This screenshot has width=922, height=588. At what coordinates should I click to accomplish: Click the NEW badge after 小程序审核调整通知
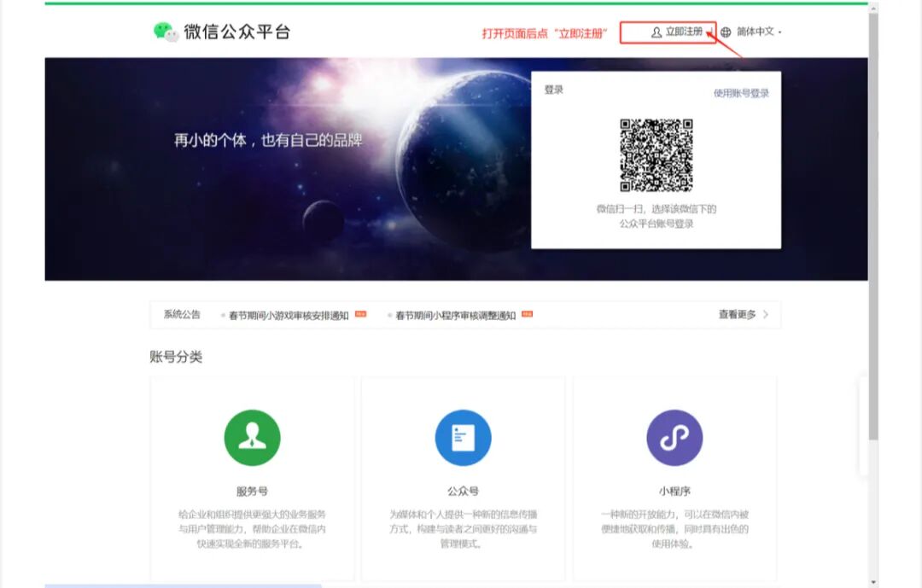tap(528, 314)
